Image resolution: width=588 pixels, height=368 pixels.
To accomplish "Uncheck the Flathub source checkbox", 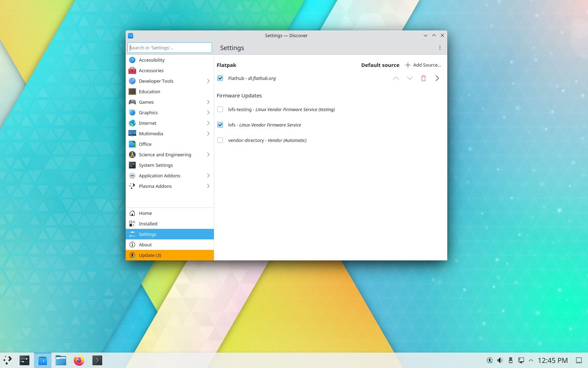I will [220, 78].
